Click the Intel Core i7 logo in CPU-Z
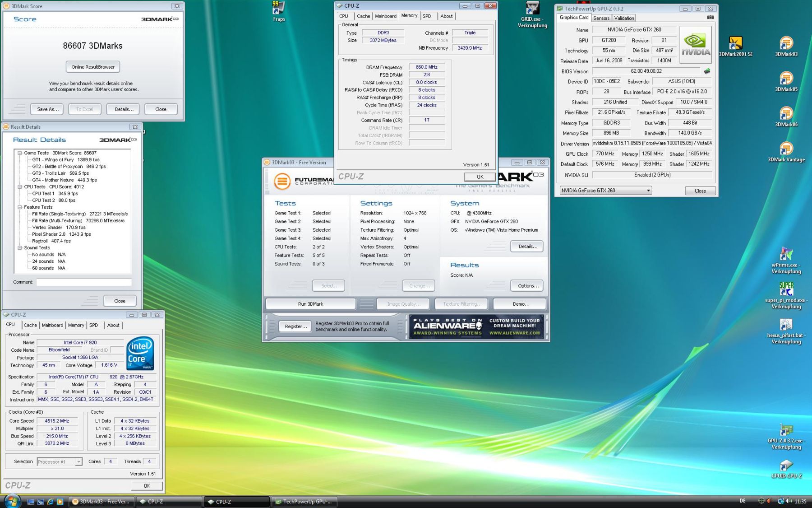The image size is (812, 508). coord(140,354)
